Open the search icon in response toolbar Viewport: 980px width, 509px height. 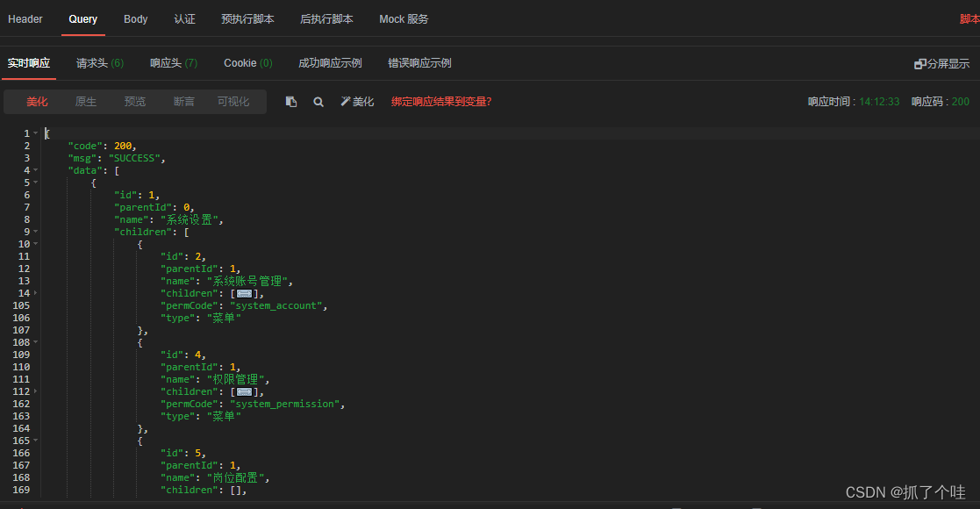318,101
